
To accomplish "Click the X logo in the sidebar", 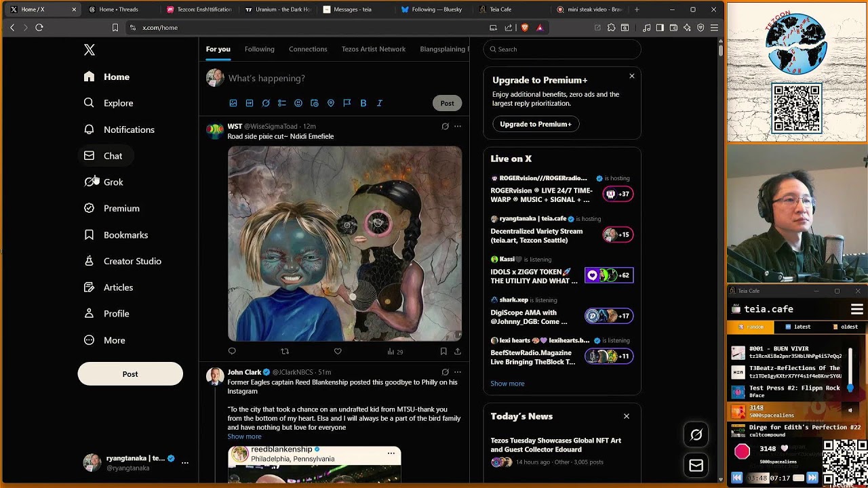I will 90,50.
